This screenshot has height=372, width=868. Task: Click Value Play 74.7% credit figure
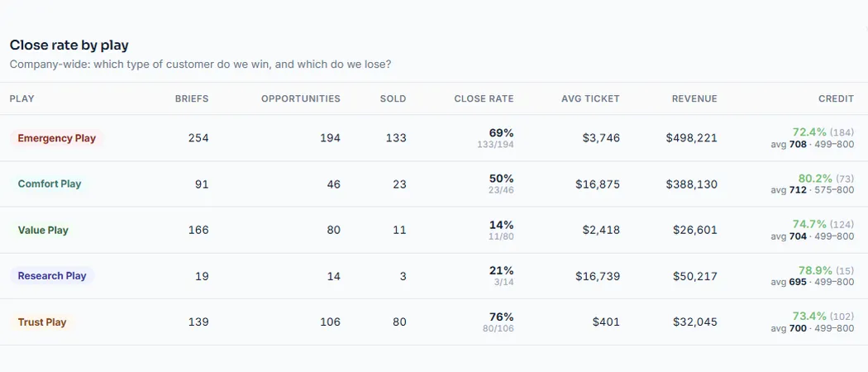coord(809,224)
